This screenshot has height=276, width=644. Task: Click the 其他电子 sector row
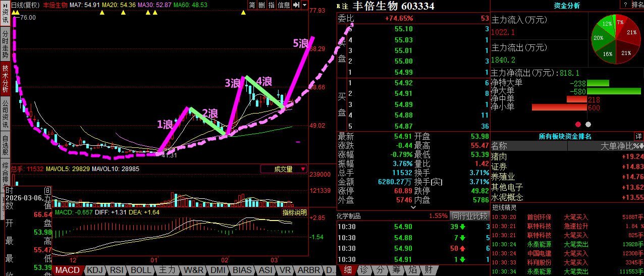(567, 187)
